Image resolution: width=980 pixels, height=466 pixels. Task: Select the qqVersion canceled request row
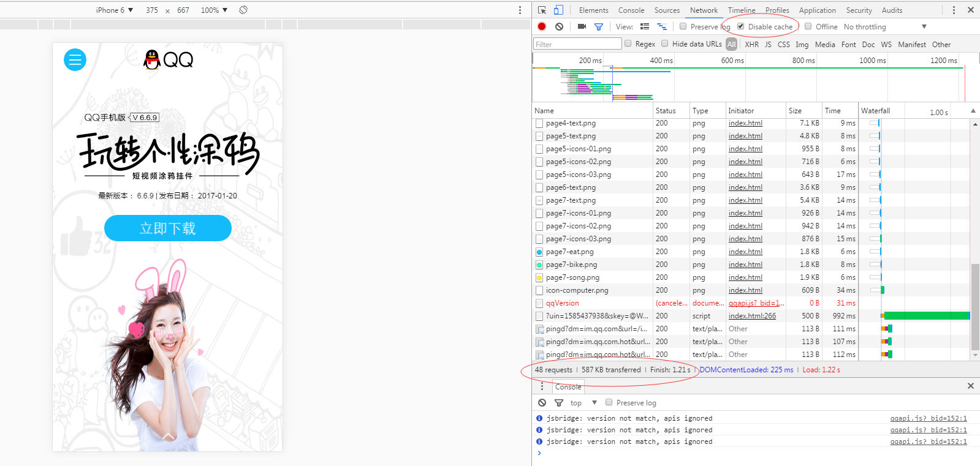click(x=694, y=303)
